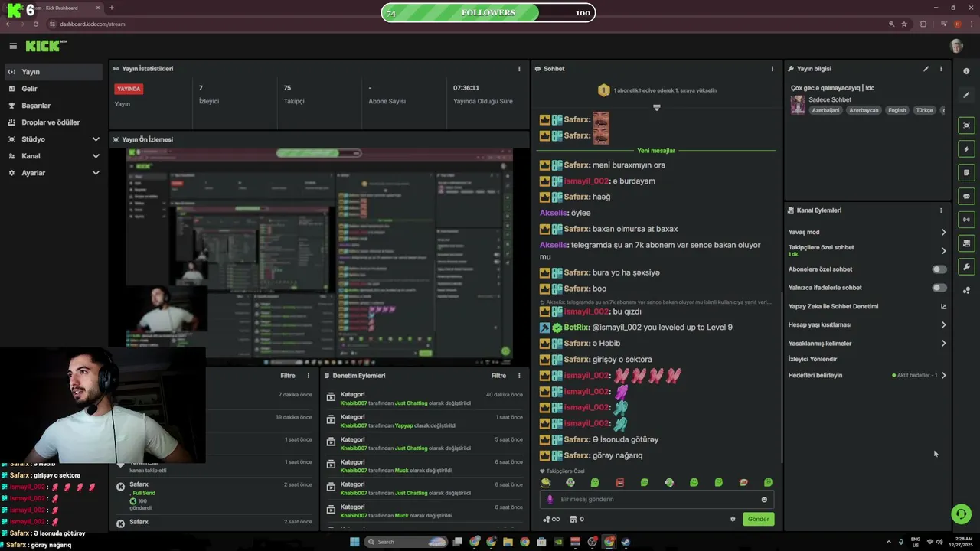Open Kanal Eylemleri panel three-dot menu
The height and width of the screenshot is (551, 980).
tap(941, 210)
